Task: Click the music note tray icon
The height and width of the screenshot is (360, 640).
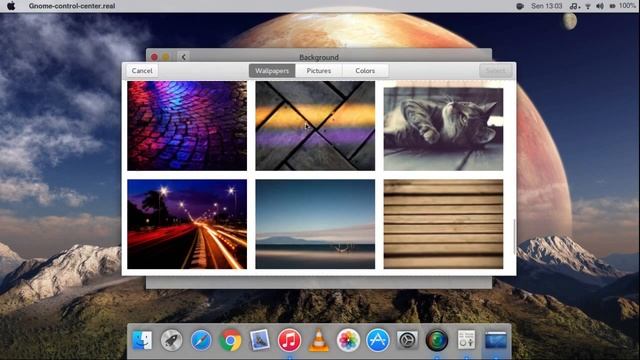Action: tap(574, 6)
